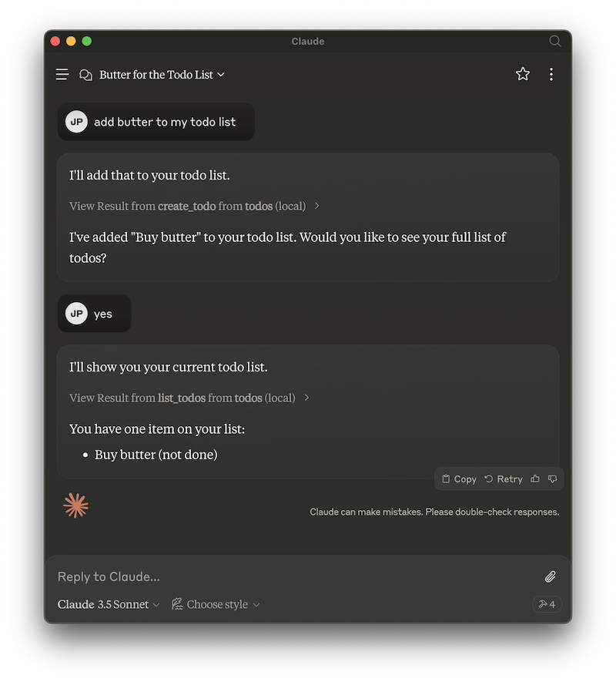Star this conversation as a favorite
The width and height of the screenshot is (616, 682).
tap(523, 74)
